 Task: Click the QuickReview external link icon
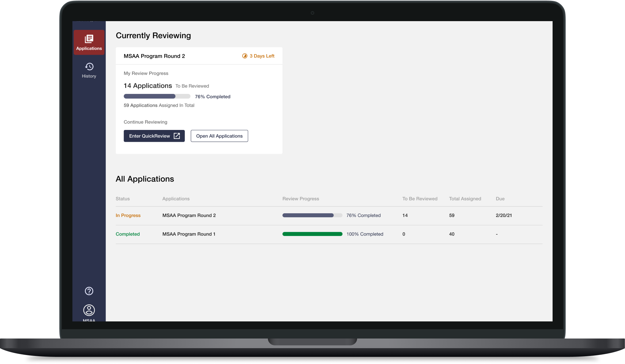(x=177, y=136)
